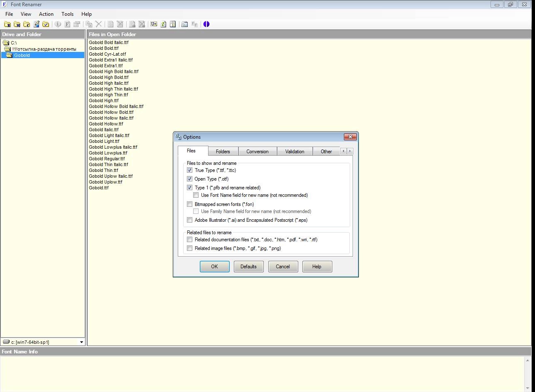Switch to the Folders tab

223,152
